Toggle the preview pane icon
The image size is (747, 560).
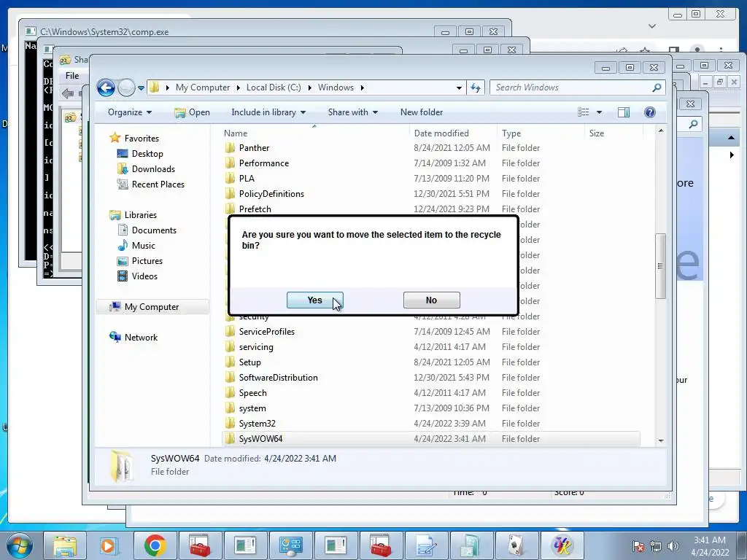click(x=624, y=112)
